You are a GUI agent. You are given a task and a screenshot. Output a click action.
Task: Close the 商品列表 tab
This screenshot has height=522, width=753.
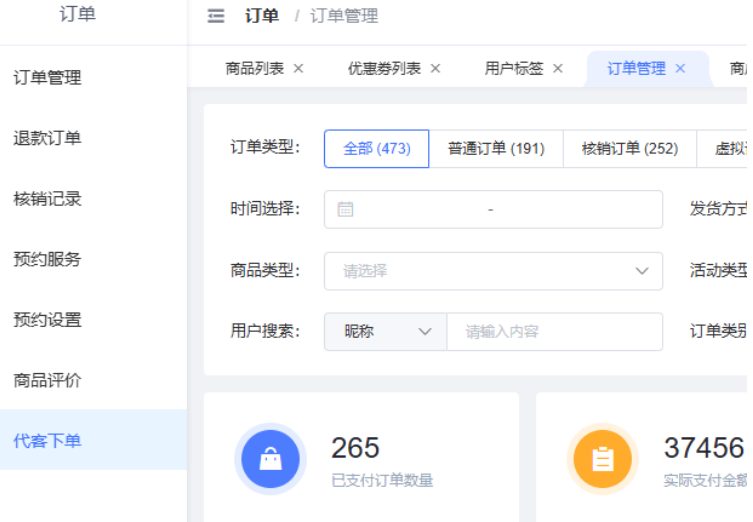[x=298, y=69]
